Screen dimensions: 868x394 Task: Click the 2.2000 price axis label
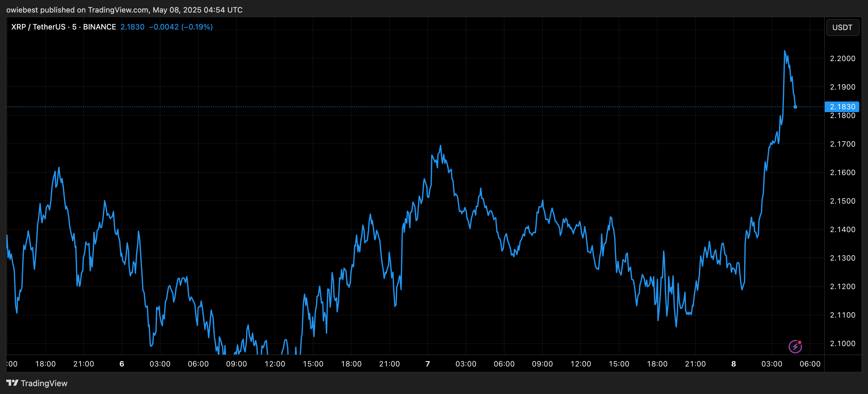pyautogui.click(x=842, y=59)
